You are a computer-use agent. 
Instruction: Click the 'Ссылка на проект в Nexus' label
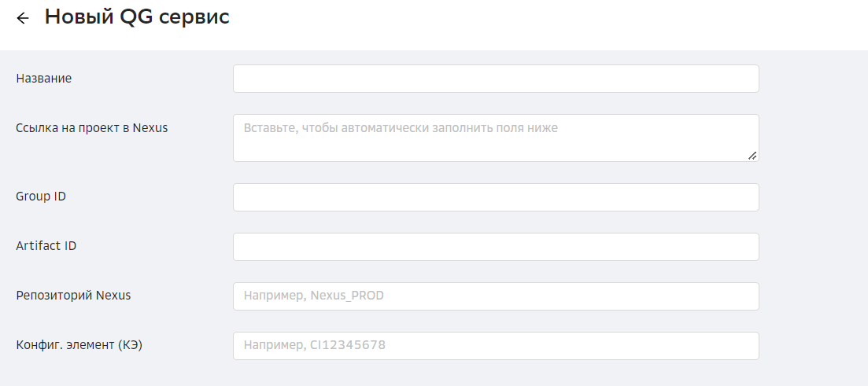point(92,128)
